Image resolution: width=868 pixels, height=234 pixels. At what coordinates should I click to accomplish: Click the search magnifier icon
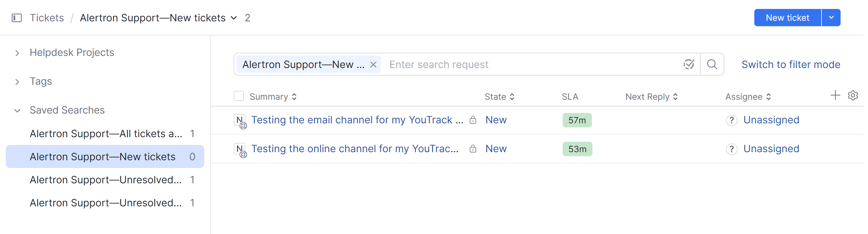click(x=711, y=64)
